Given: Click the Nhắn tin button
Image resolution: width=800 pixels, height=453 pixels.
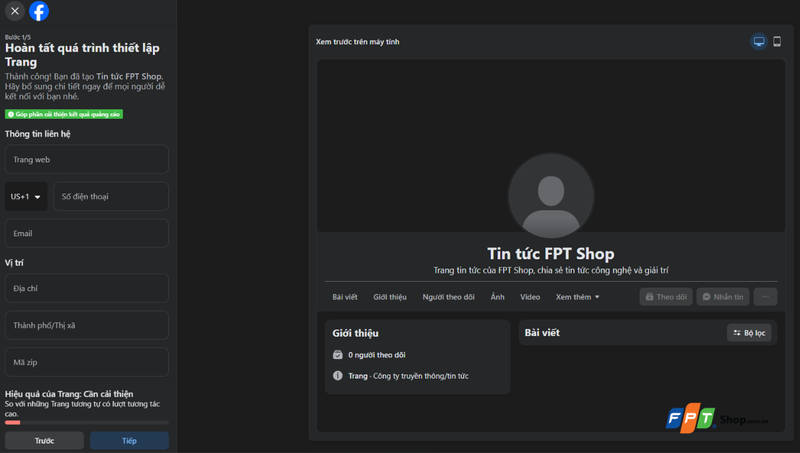Looking at the screenshot, I should tap(723, 296).
